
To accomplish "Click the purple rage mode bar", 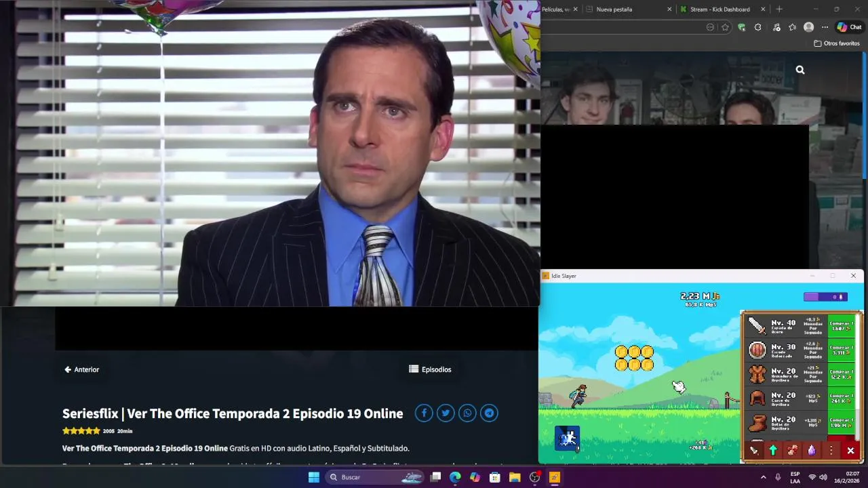I will tap(825, 297).
